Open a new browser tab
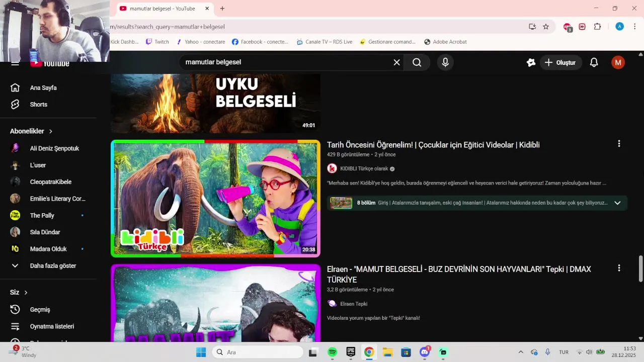Screen dimensions: 644x362 pyautogui.click(x=222, y=9)
